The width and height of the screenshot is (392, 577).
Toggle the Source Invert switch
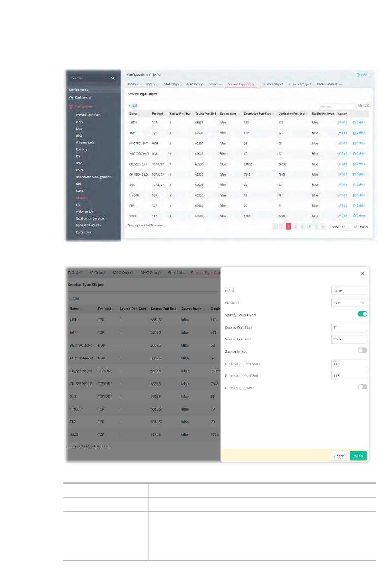coord(362,350)
